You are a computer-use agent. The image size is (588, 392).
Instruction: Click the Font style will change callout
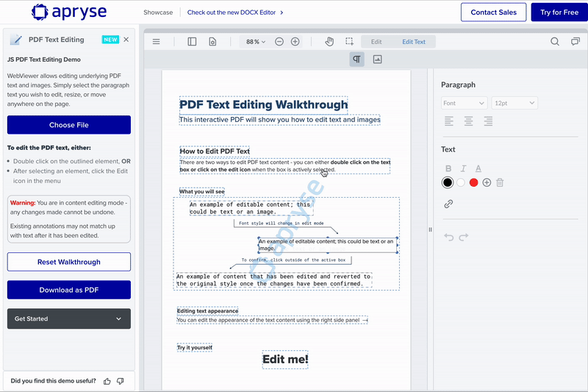coord(282,223)
